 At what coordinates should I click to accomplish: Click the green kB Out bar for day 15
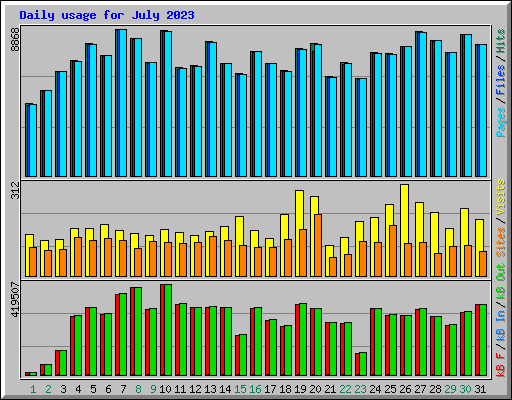pos(243,355)
